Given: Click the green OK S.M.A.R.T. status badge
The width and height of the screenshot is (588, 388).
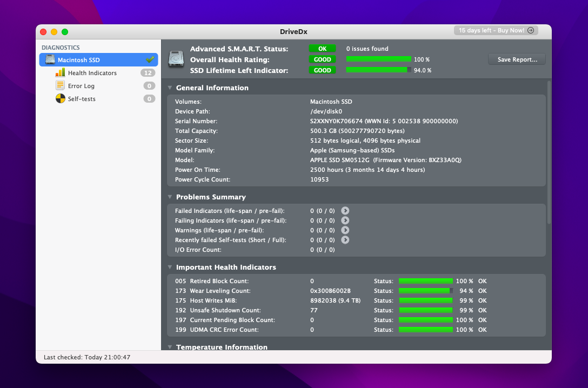Looking at the screenshot, I should pos(322,49).
